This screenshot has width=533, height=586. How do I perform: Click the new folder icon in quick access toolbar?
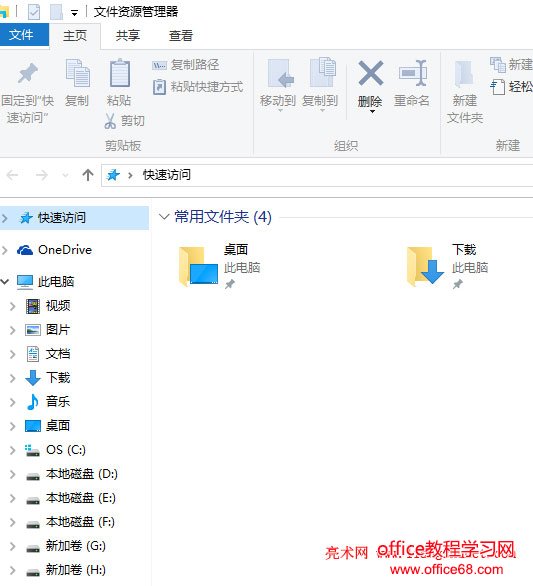pyautogui.click(x=56, y=12)
